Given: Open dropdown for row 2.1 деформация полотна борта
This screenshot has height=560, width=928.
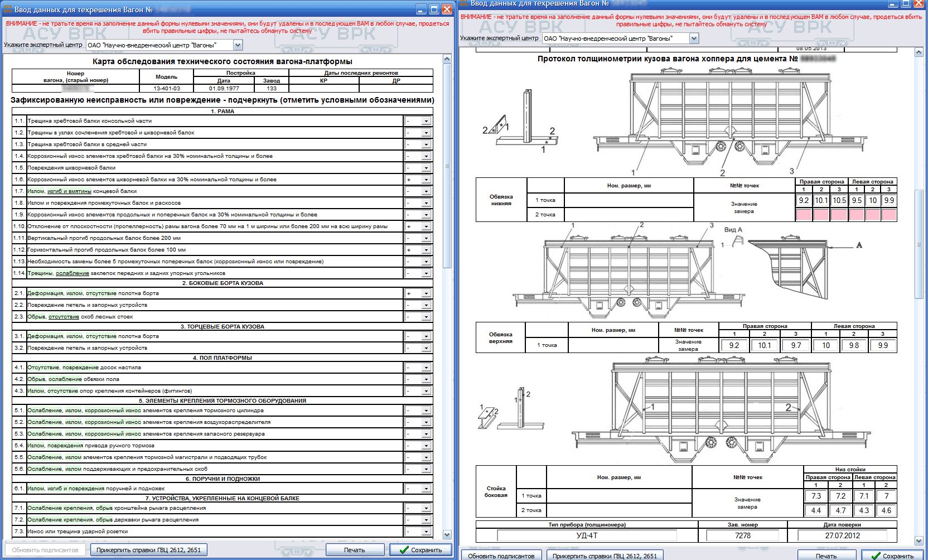Looking at the screenshot, I should point(426,293).
